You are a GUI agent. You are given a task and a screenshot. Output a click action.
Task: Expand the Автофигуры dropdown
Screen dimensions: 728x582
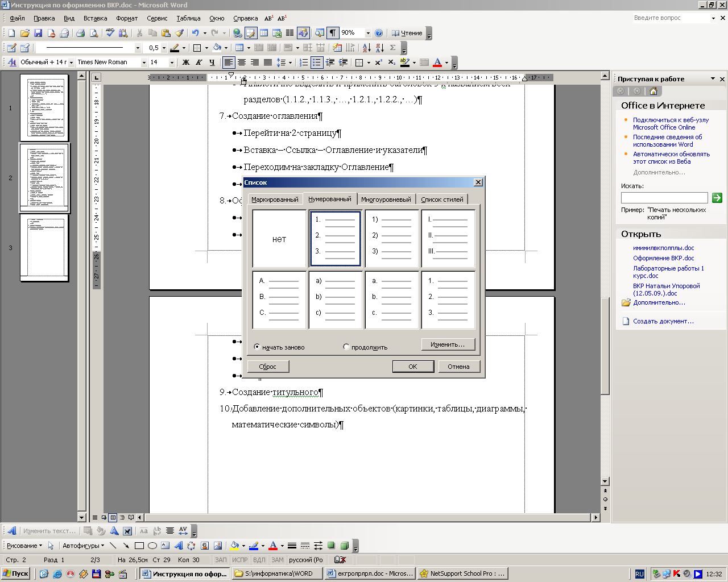83,546
